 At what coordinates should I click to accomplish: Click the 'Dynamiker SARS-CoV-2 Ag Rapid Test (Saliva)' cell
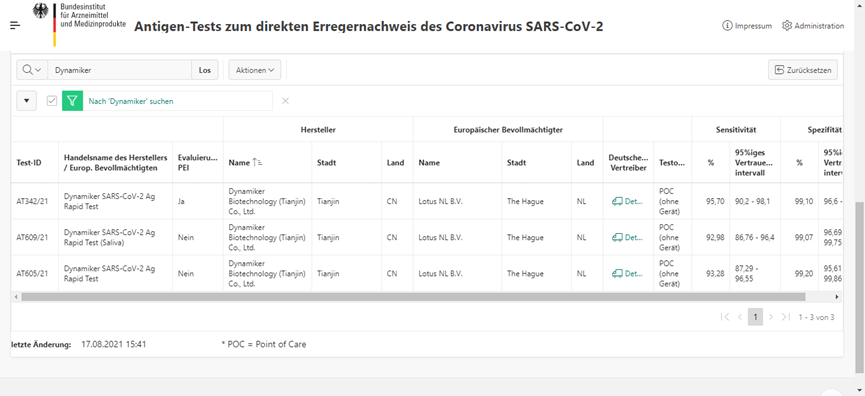[115, 237]
